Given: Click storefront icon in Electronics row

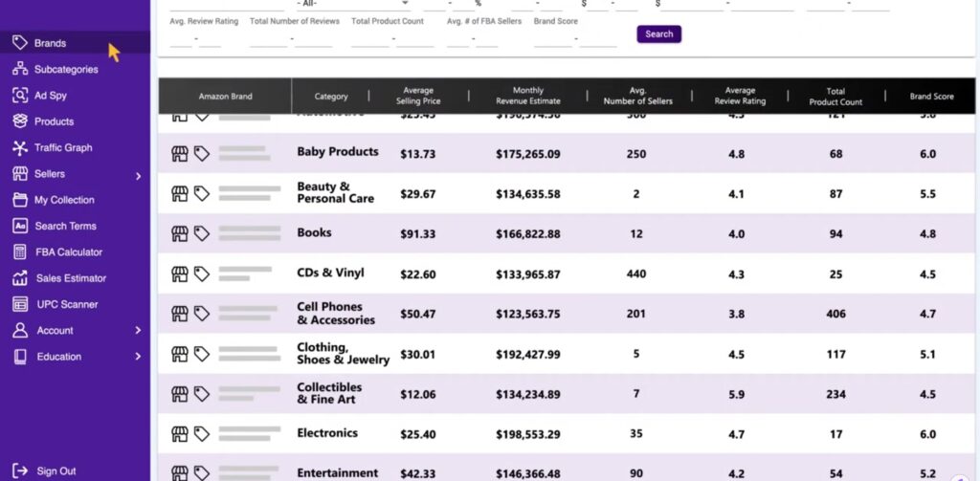Looking at the screenshot, I should pos(179,434).
